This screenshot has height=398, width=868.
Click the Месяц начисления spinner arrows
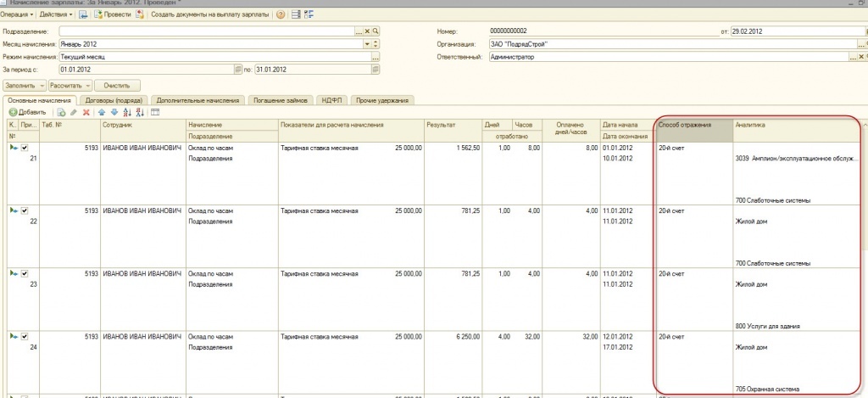click(x=376, y=44)
